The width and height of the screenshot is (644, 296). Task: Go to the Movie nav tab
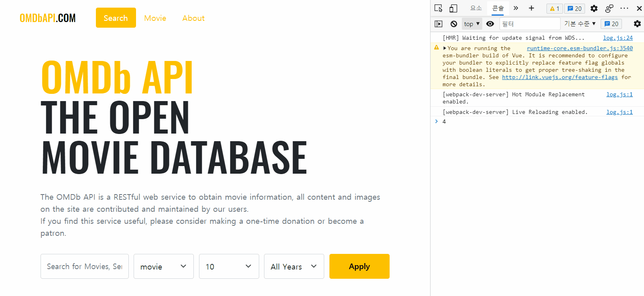155,18
